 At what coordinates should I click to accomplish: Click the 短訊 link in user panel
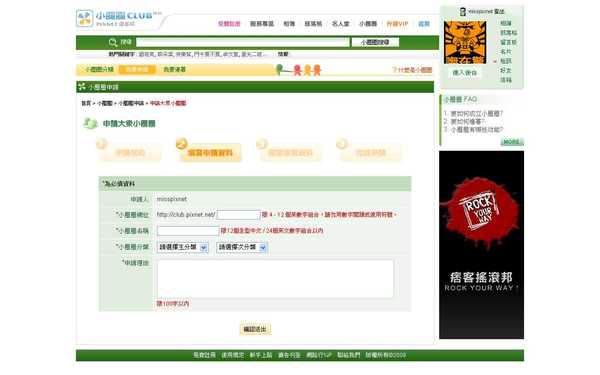(506, 61)
